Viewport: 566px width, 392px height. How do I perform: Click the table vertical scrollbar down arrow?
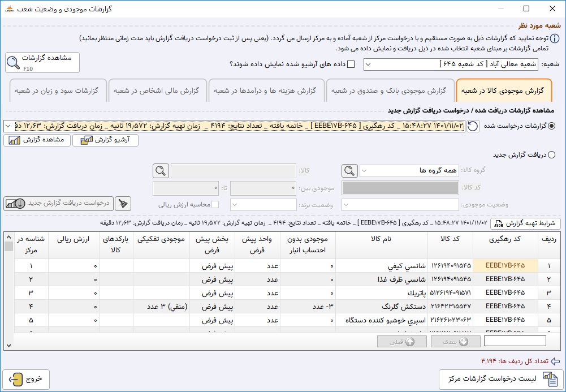point(8,346)
